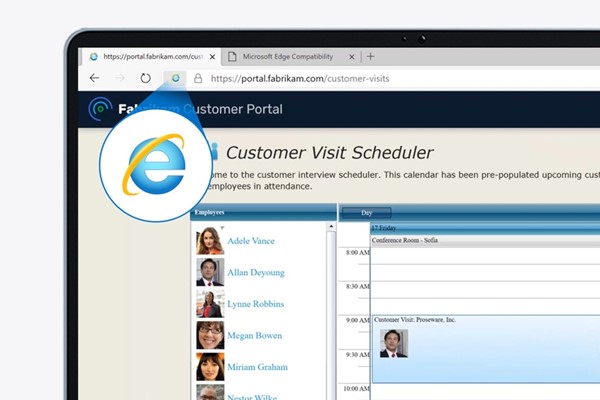The width and height of the screenshot is (600, 400).
Task: Close the Microsoft Edge Compatibility tab
Action: click(352, 57)
